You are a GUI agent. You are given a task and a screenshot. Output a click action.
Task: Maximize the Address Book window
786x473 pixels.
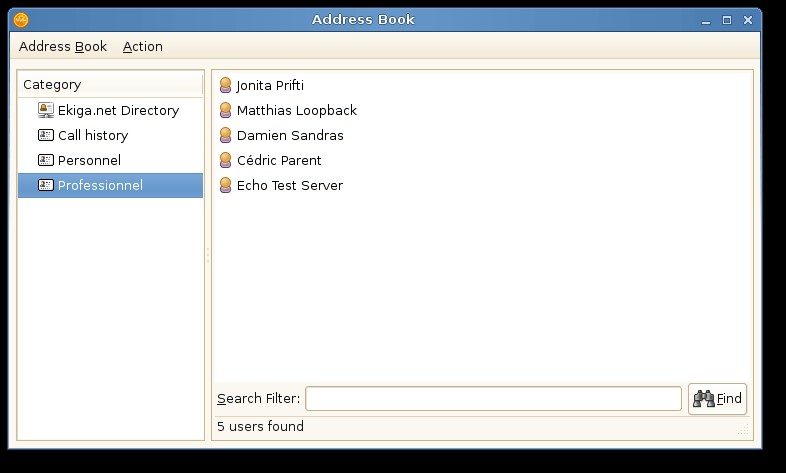coord(727,20)
